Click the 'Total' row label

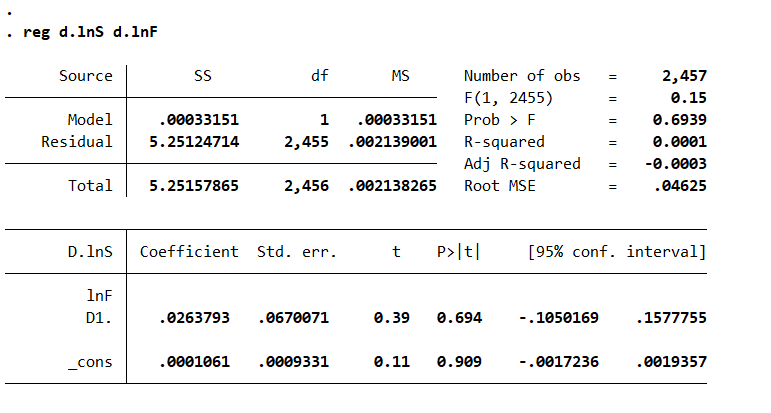tap(92, 186)
